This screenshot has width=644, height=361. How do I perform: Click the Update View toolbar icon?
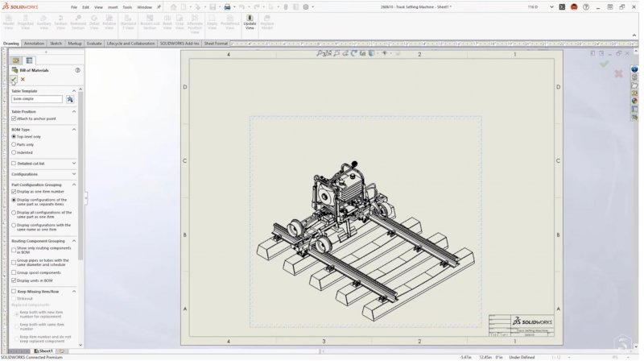click(250, 20)
